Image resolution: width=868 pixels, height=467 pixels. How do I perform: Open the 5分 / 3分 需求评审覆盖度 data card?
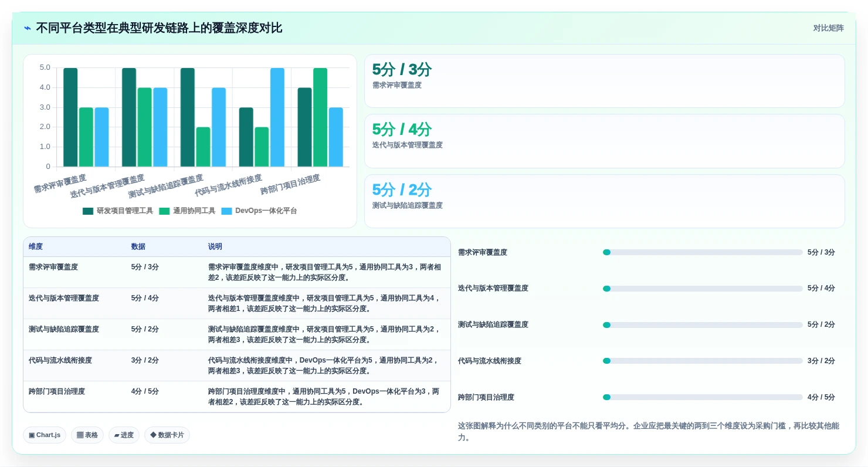click(604, 81)
